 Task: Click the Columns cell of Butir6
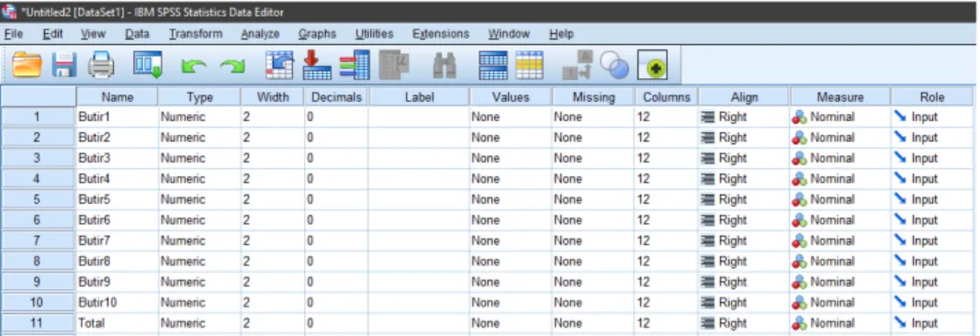(x=667, y=219)
